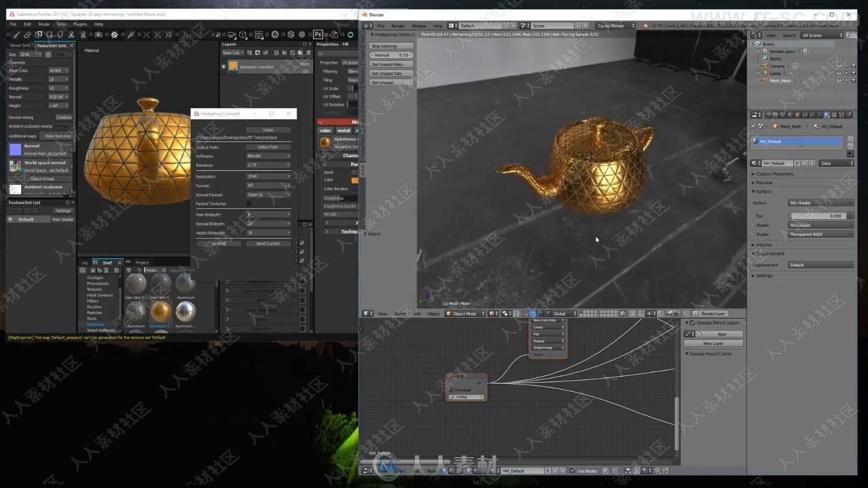Click the Shelf folder view icon

pos(83,270)
